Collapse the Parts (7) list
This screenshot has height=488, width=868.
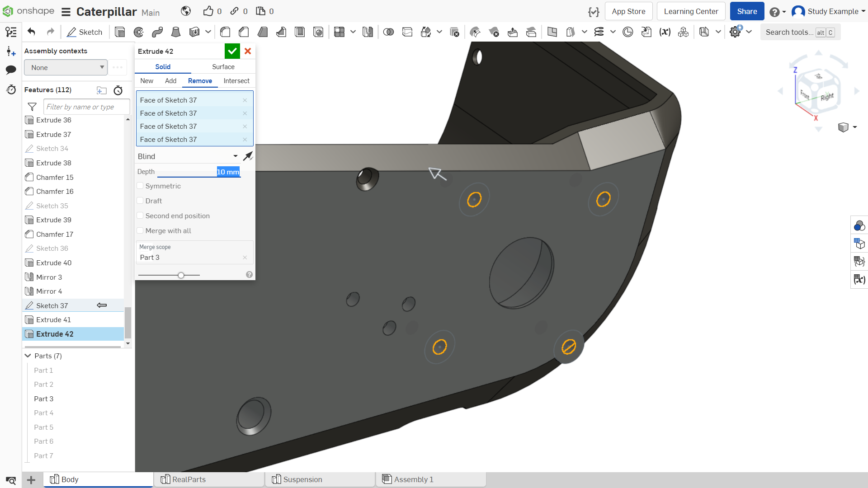tap(28, 356)
